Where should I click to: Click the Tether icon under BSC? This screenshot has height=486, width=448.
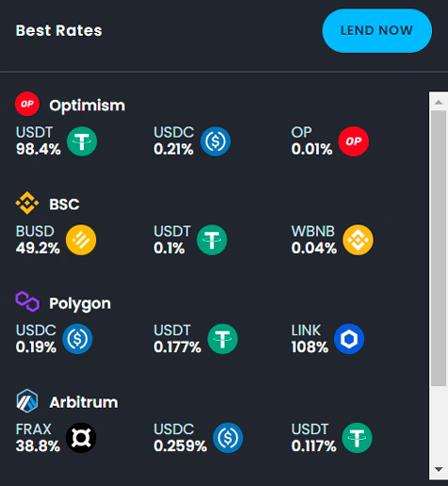point(212,240)
